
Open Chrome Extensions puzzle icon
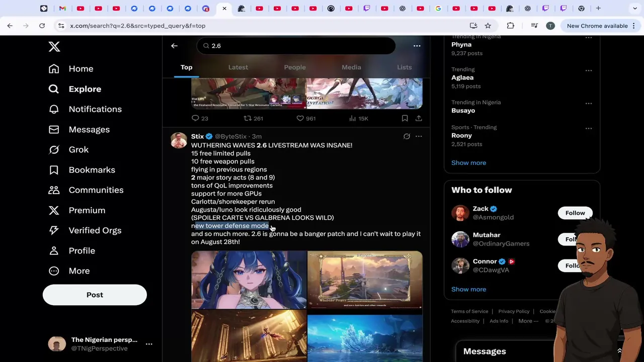510,26
